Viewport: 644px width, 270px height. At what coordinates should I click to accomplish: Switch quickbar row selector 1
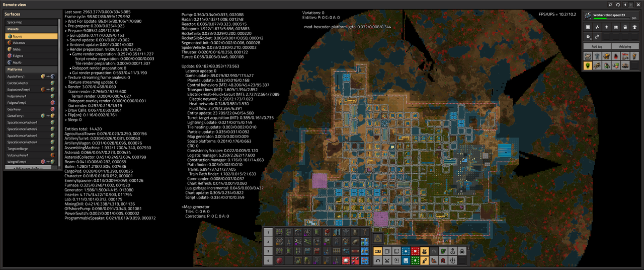coord(268,232)
